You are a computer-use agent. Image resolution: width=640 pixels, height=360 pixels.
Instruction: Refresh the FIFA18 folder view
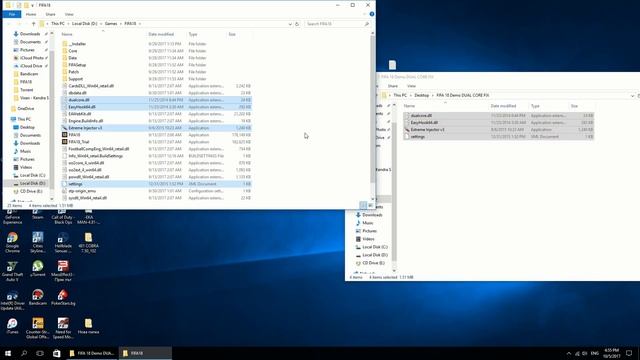[x=297, y=24]
